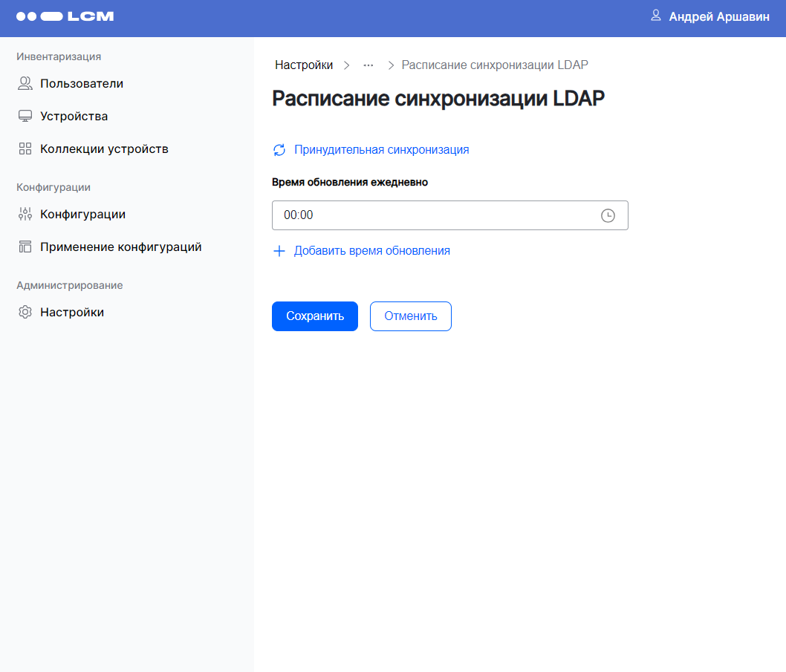
Task: Trigger Принудительная синхронизация link
Action: (382, 150)
